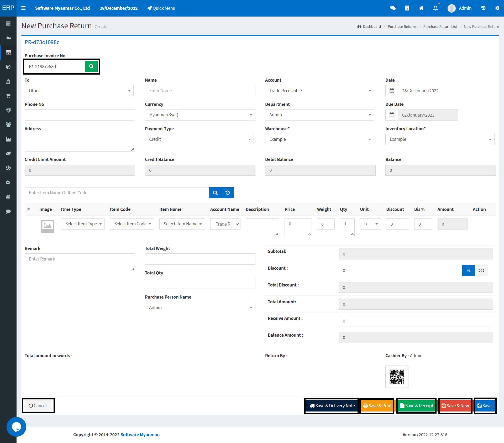Open the users group sidebar icon

point(8,125)
